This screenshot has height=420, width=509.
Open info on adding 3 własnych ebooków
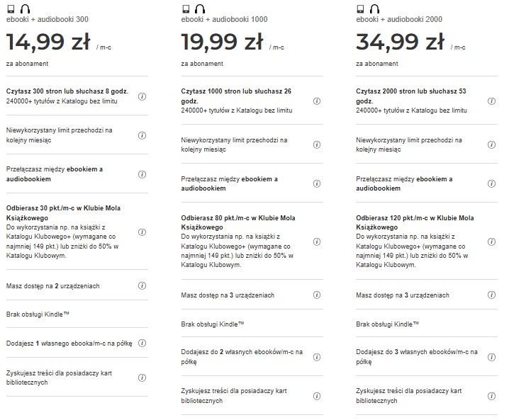click(491, 357)
